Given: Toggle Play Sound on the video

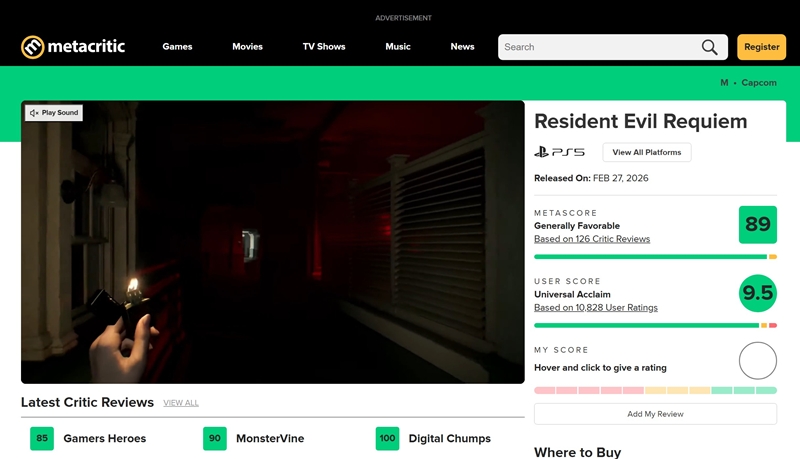Looking at the screenshot, I should point(54,113).
